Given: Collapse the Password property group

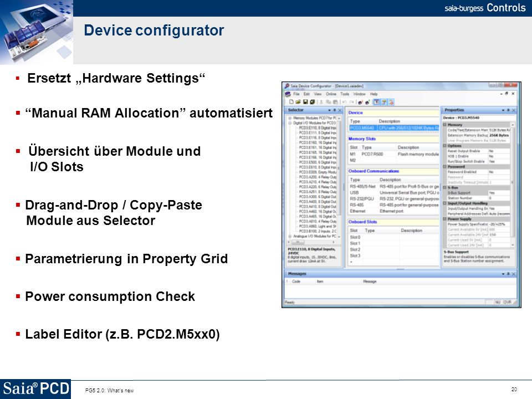Looking at the screenshot, I should 445,167.
